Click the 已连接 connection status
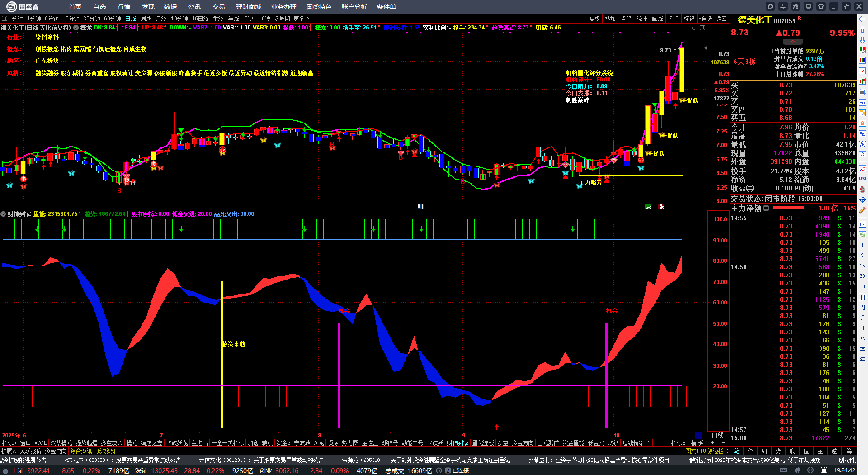The image size is (868, 475). 461,470
